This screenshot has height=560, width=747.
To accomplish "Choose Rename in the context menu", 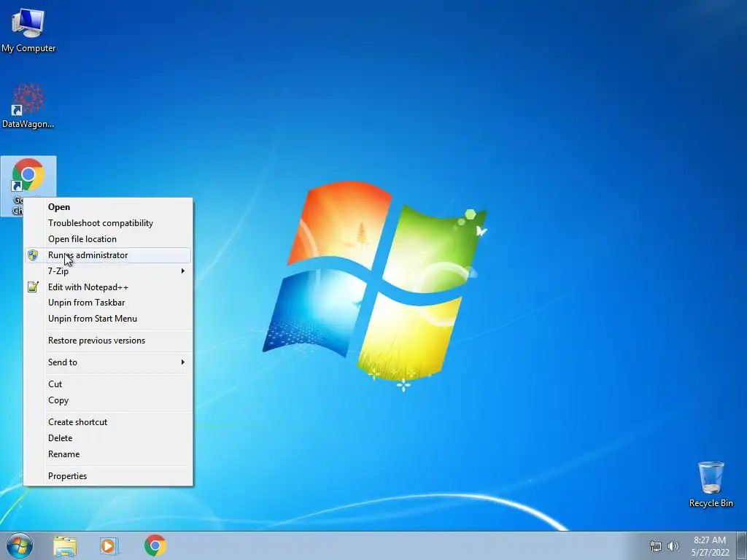I will tap(108, 454).
